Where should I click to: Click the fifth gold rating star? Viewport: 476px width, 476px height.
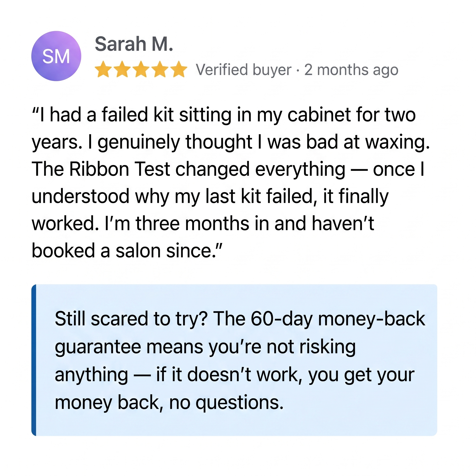click(179, 69)
